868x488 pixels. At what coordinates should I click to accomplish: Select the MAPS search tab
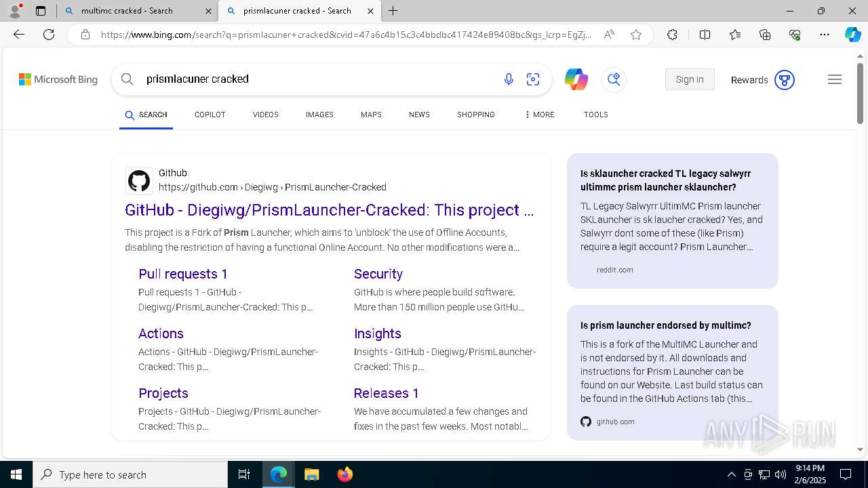point(371,115)
